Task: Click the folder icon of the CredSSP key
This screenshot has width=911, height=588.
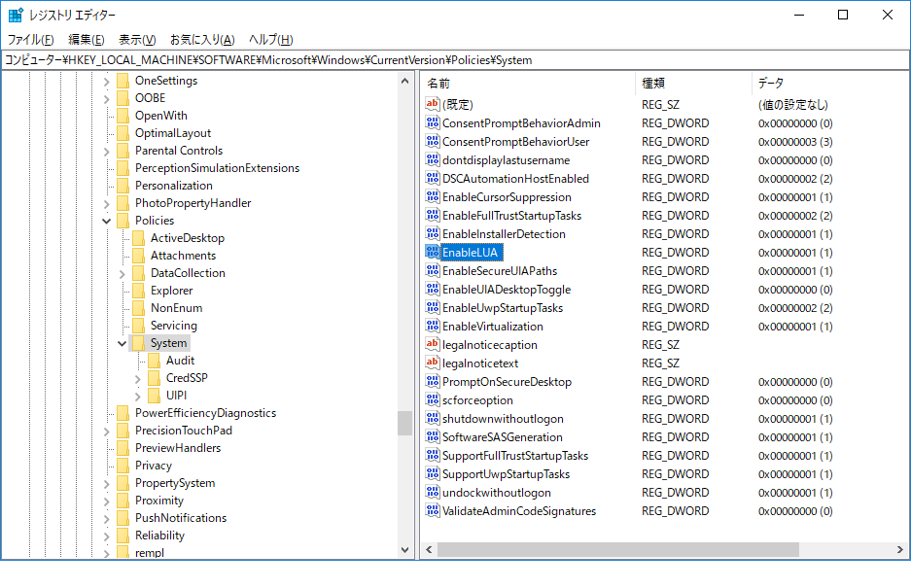Action: point(154,378)
